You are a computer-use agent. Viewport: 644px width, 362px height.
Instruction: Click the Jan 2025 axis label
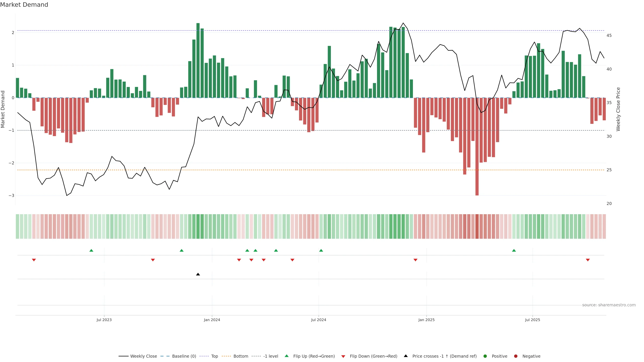(x=426, y=320)
